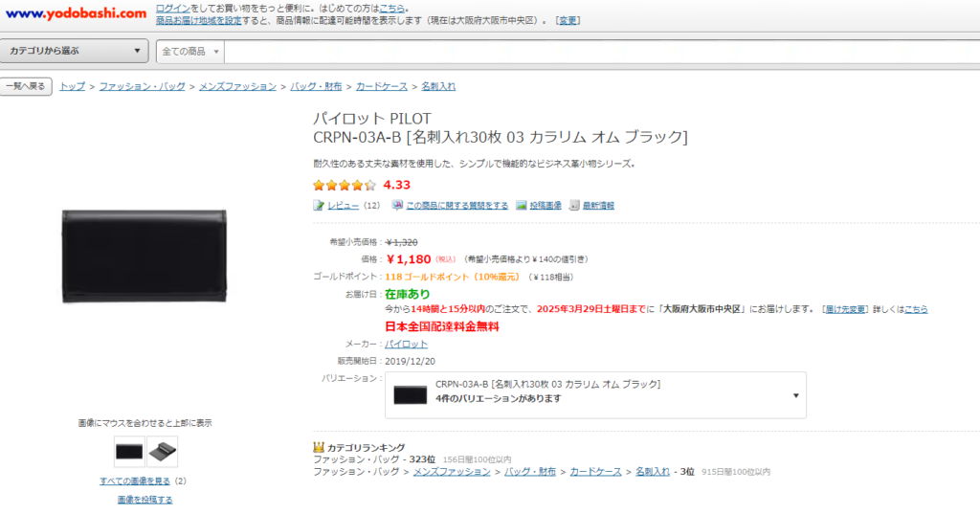
Task: Open メンズファッション breadcrumb link at top
Action: coord(237,86)
